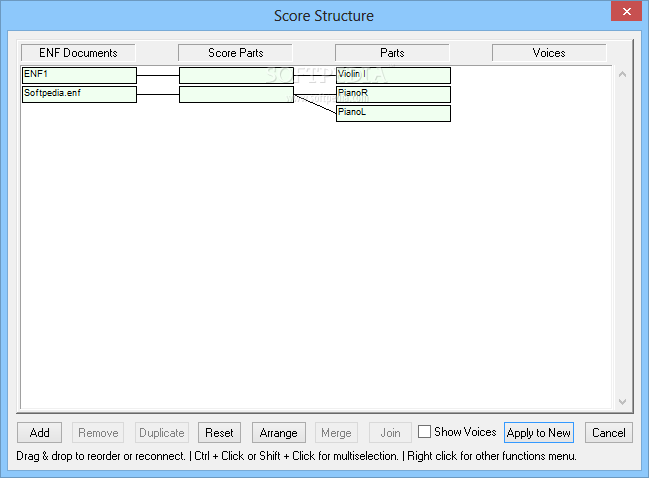Select the Softpedia.enf document box
This screenshot has height=478, width=649.
coord(79,94)
